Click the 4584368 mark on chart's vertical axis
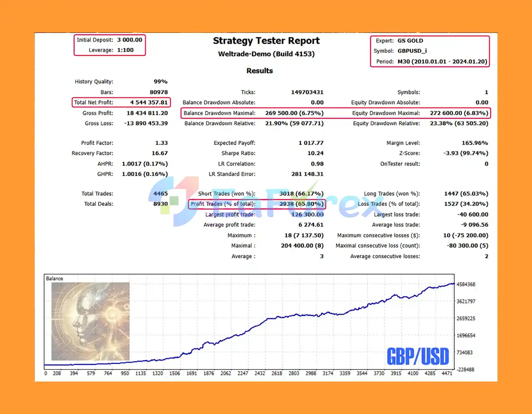 click(x=465, y=285)
